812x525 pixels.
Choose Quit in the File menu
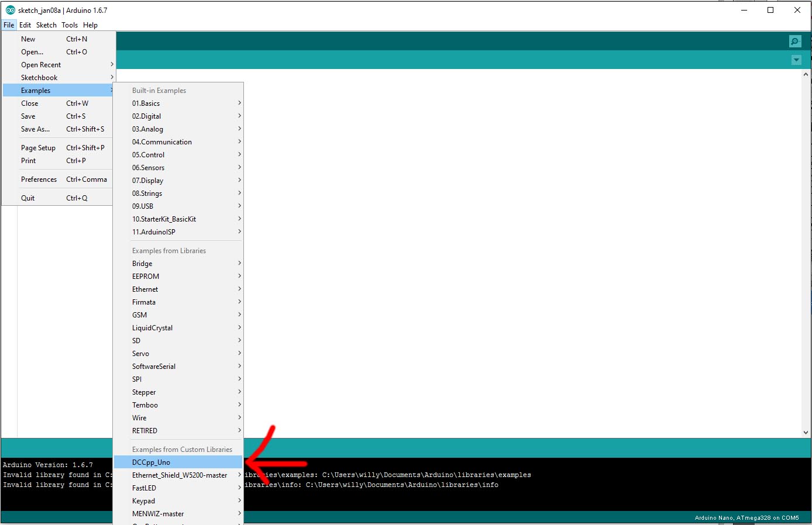[x=59, y=198]
